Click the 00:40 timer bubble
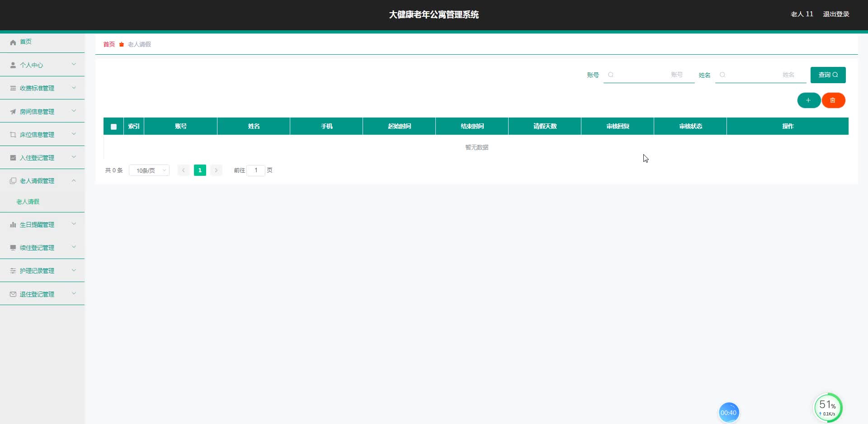Screen dimensions: 868x424 729,412
